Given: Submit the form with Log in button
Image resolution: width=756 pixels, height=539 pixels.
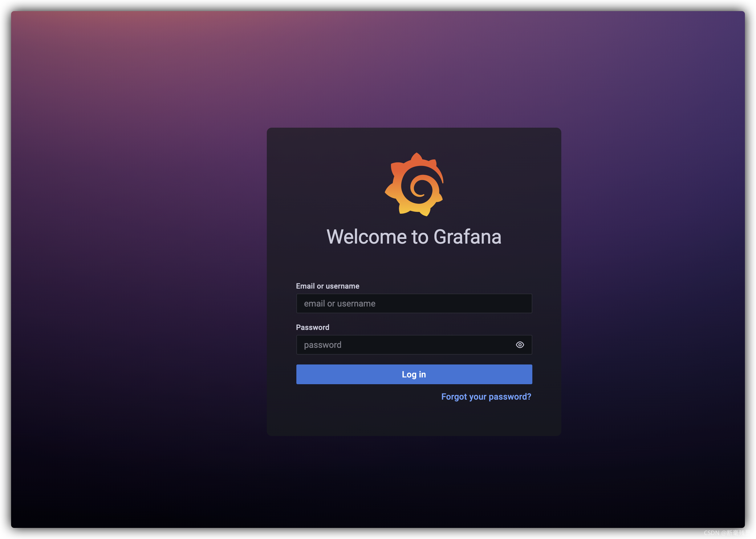Looking at the screenshot, I should click(x=414, y=374).
